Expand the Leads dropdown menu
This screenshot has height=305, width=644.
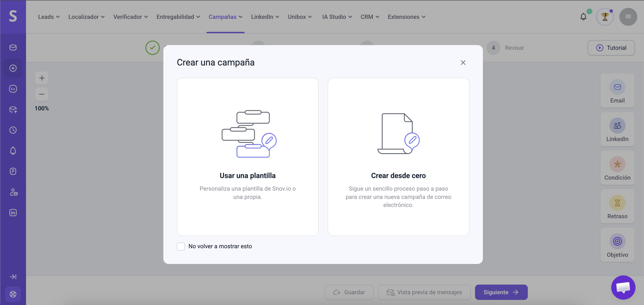pos(49,17)
